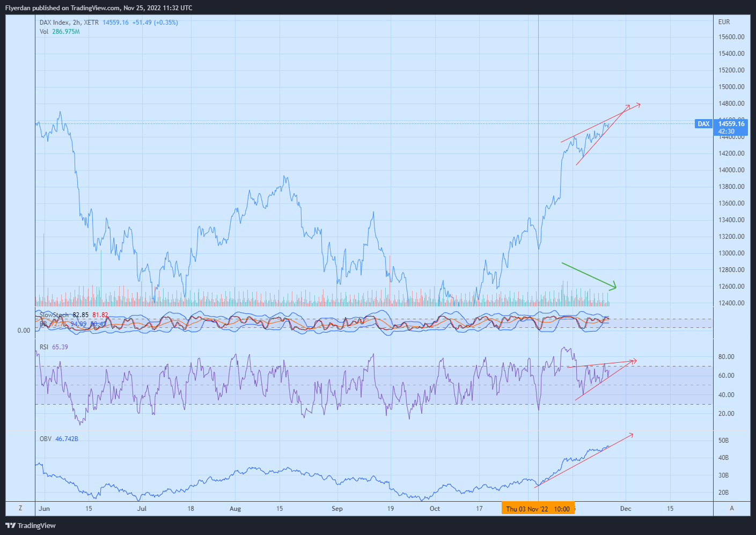Click the OBV 30B axis label

pyautogui.click(x=723, y=475)
